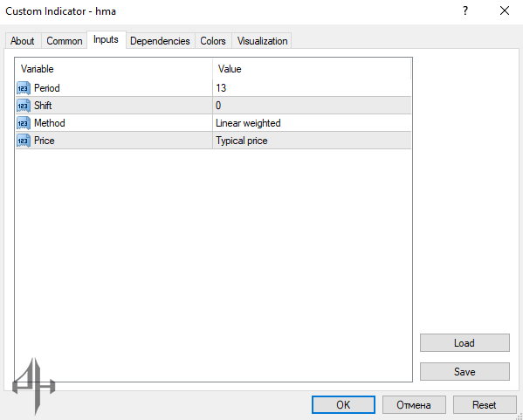This screenshot has width=523, height=420.
Task: Click the Reset button
Action: click(485, 404)
